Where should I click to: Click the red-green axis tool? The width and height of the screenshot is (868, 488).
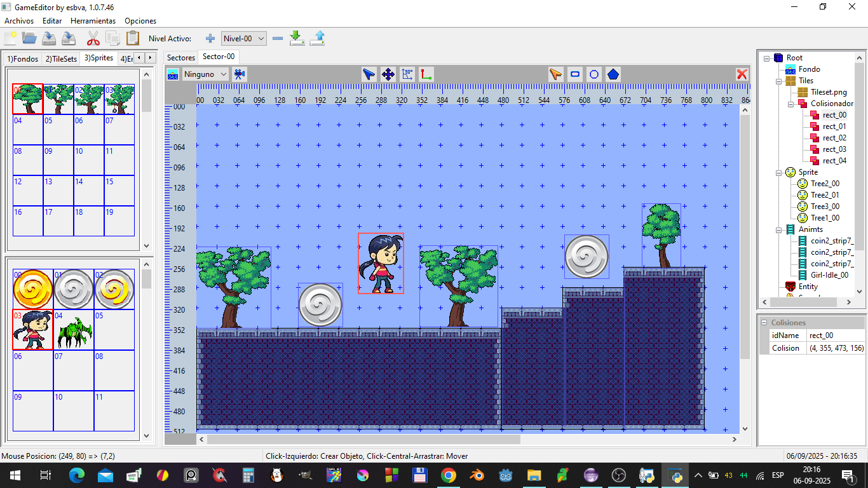coord(426,74)
